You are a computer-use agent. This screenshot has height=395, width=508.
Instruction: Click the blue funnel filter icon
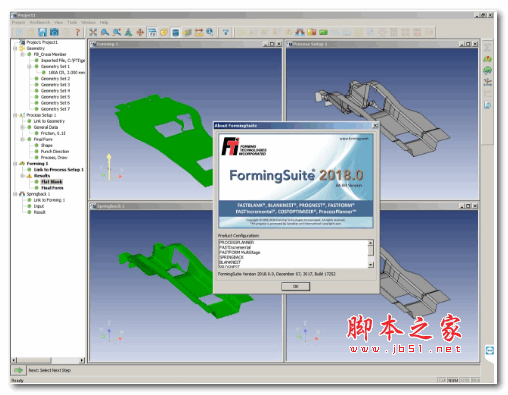(226, 32)
